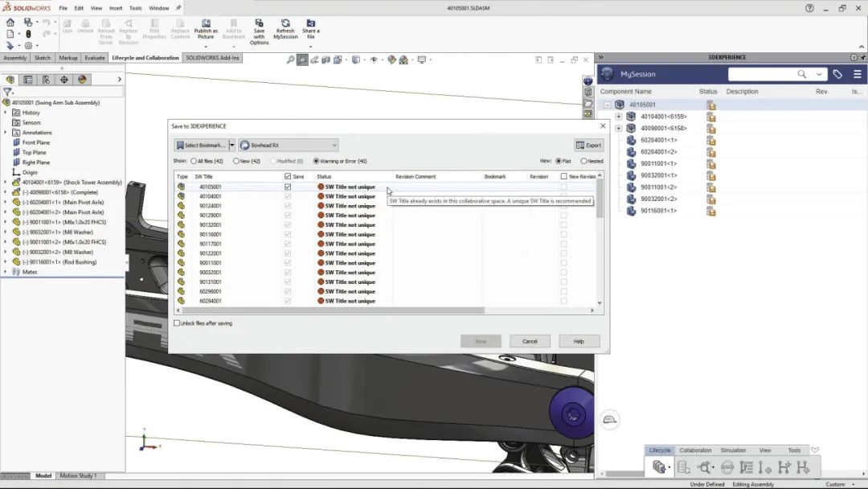Select the 90132001 row in file list
868x489 pixels.
pos(385,225)
